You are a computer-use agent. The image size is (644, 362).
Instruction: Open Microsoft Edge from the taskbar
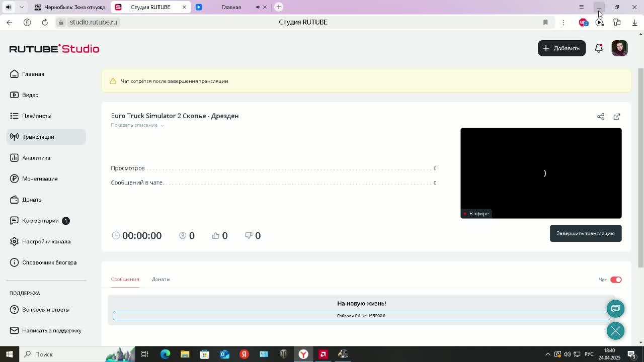pyautogui.click(x=165, y=354)
